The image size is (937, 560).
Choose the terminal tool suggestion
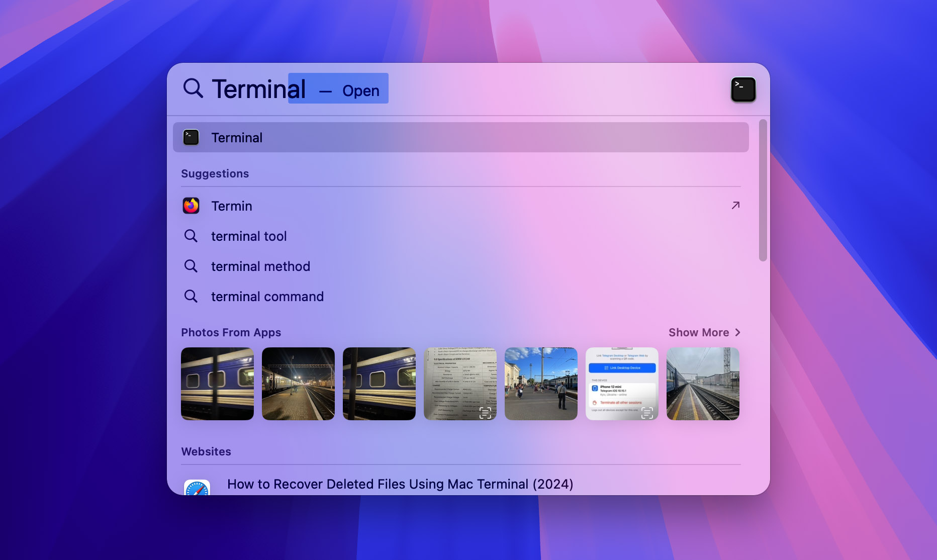click(x=460, y=236)
